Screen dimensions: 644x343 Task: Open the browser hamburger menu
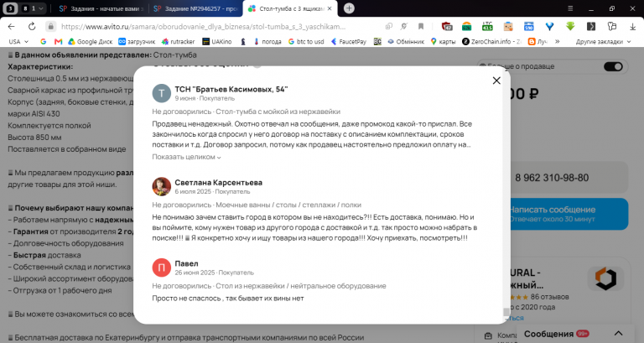coord(570,8)
